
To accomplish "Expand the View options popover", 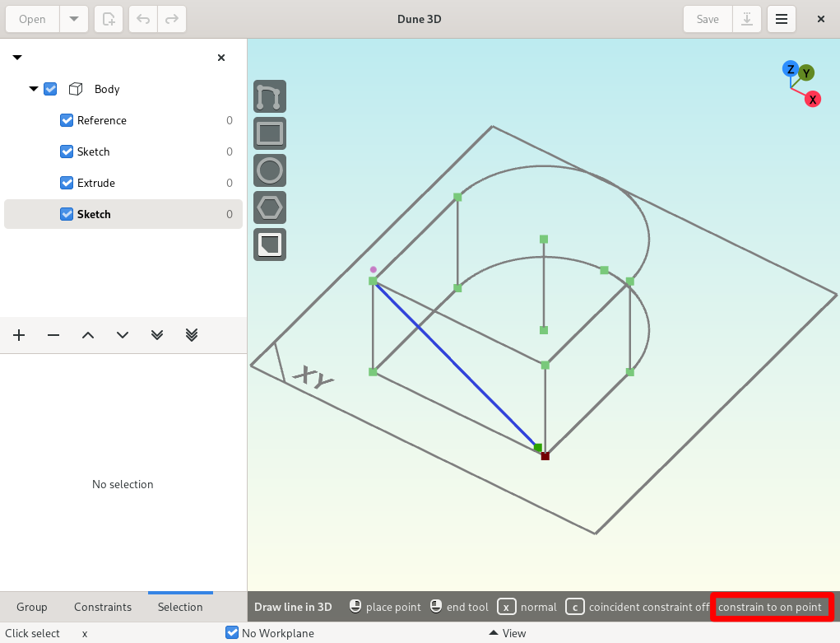I will [508, 633].
